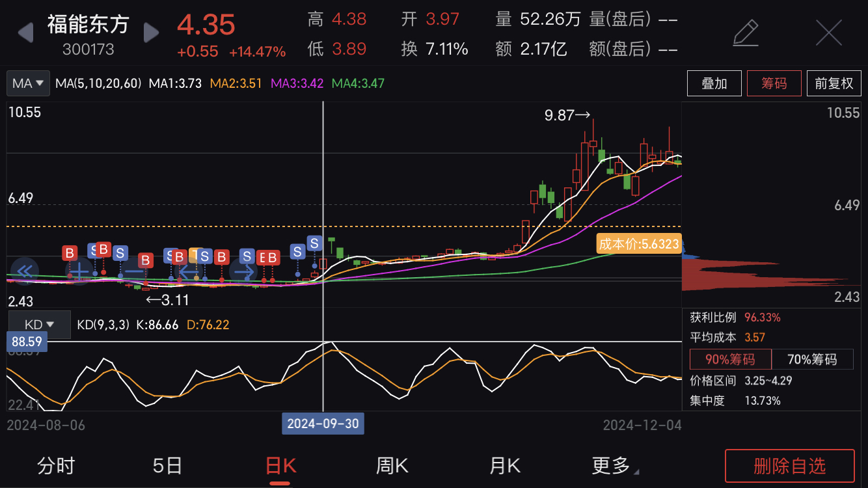868x488 pixels.
Task: Open the MA indicator dropdown
Action: click(x=29, y=83)
